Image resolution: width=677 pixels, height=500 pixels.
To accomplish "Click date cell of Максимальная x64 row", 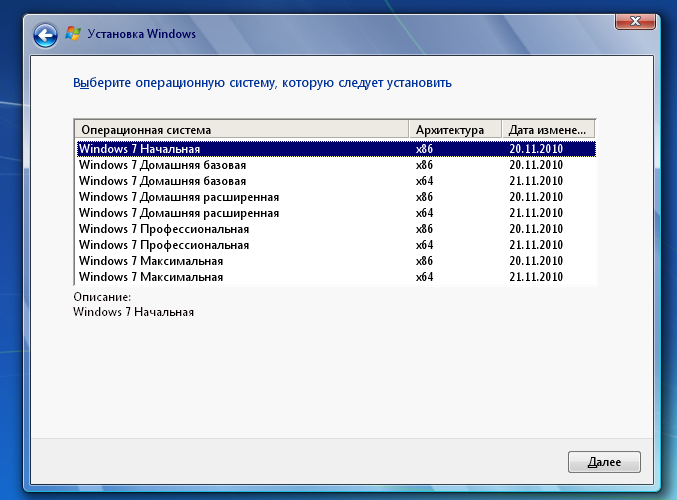I will click(x=536, y=276).
